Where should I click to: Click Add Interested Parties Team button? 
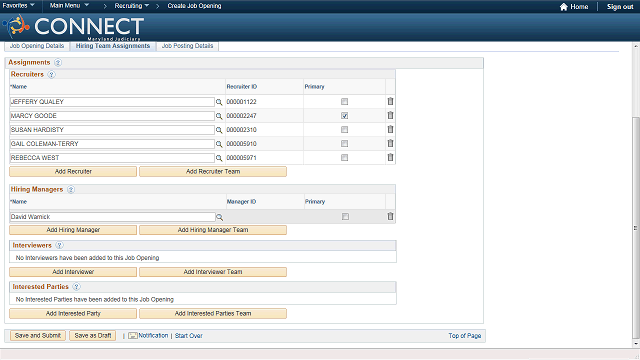coord(213,313)
